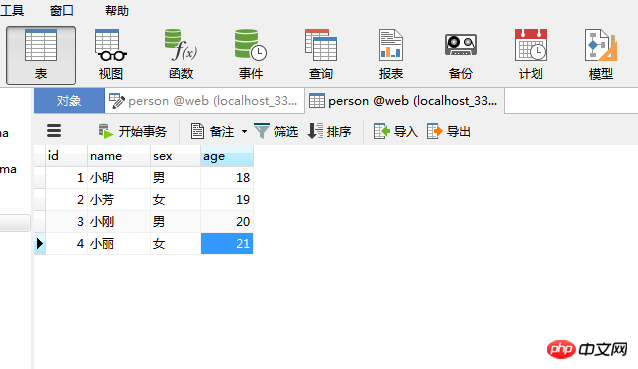Click the 模型 (Model) icon

(x=601, y=55)
